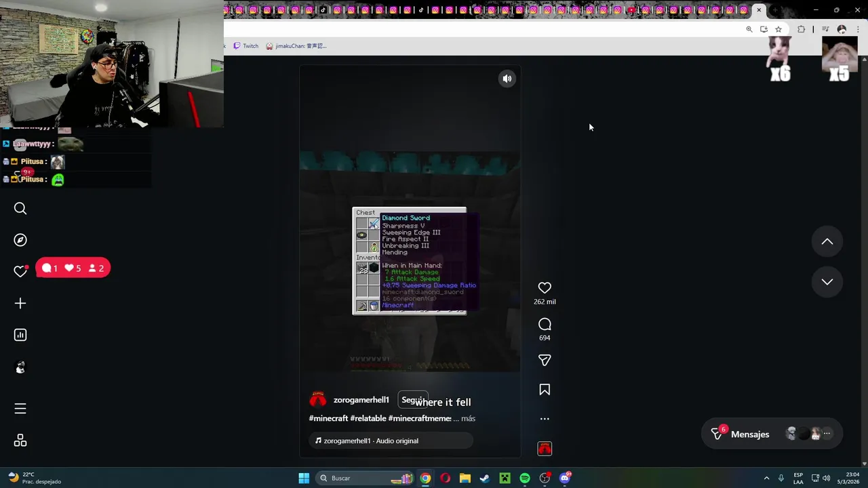Open the reel comments showing 694
Screen dimensions: 868x488
click(545, 324)
